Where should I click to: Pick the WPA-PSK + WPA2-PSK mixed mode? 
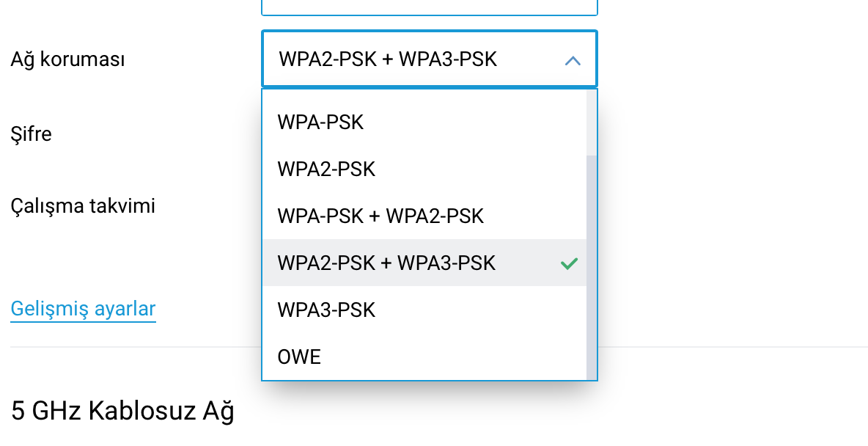tap(424, 216)
